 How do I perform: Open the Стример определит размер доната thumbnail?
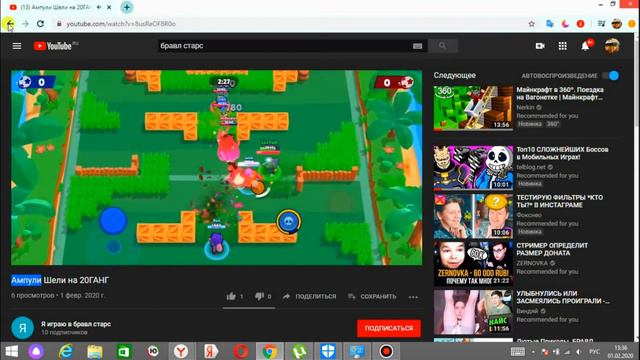click(x=473, y=264)
